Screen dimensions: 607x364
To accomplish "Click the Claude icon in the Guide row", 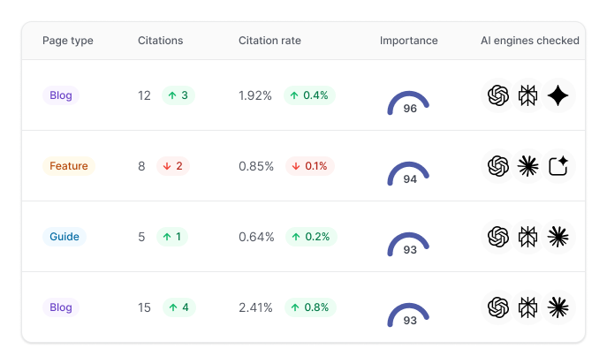I will pos(558,237).
